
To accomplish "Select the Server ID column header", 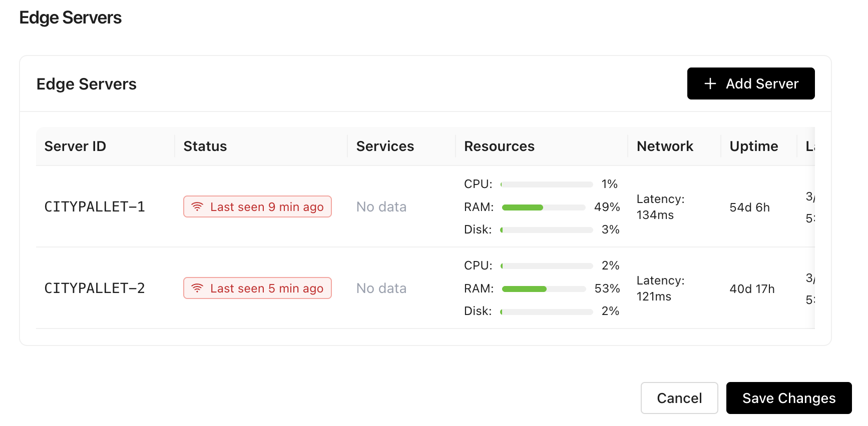I will click(75, 146).
